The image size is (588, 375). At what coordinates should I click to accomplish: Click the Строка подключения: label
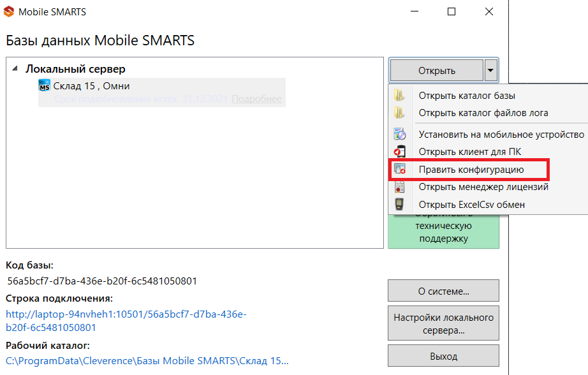pyautogui.click(x=59, y=298)
